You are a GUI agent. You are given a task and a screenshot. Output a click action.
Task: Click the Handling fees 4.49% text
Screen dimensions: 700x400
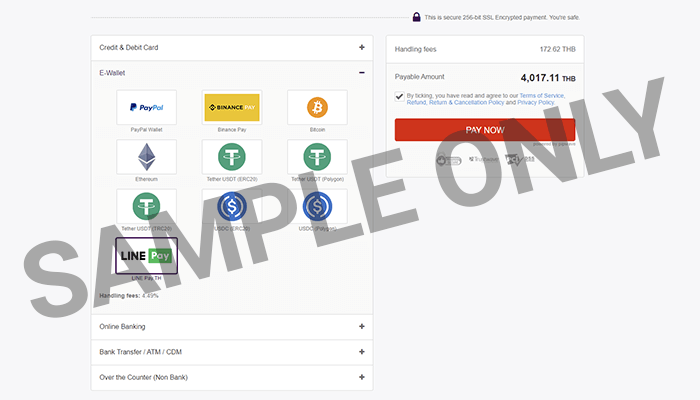pyautogui.click(x=129, y=296)
